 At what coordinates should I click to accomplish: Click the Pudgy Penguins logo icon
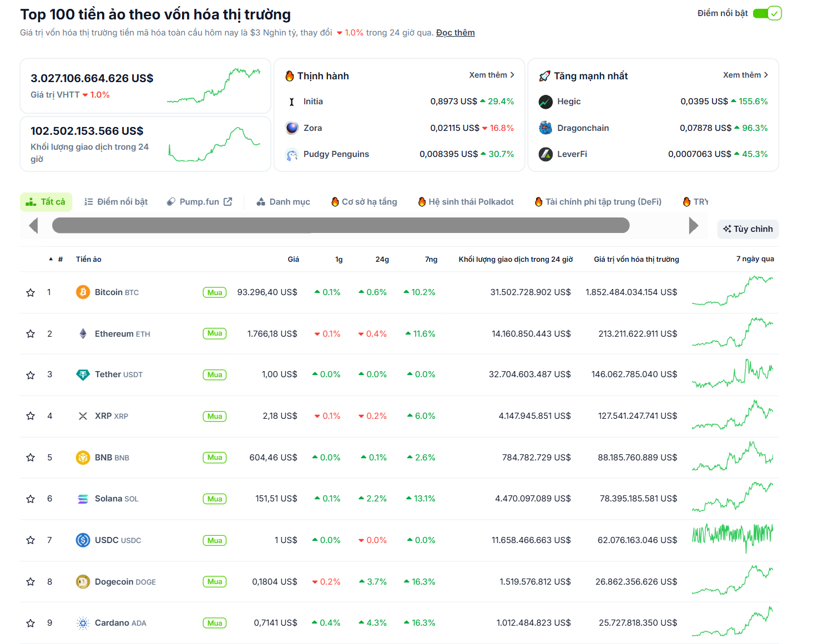[292, 154]
